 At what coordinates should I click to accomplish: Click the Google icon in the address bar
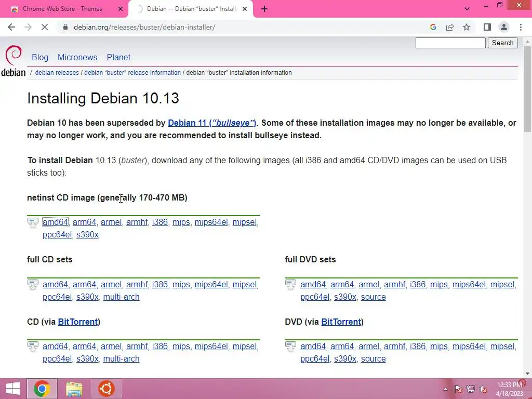point(433,27)
